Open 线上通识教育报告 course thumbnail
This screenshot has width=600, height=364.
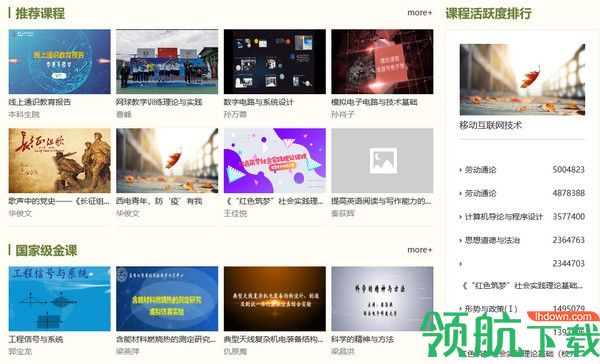59,62
